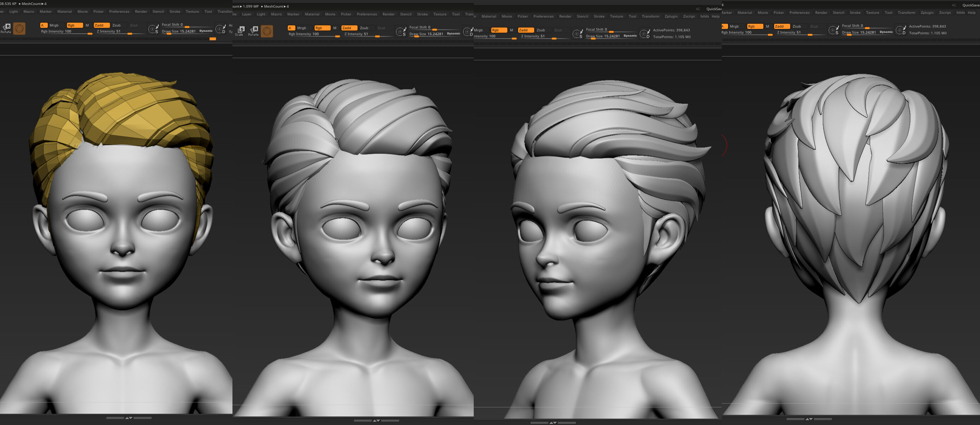Open the Light menu in yellow-hair panel
Image resolution: width=980 pixels, height=425 pixels.
pyautogui.click(x=14, y=11)
